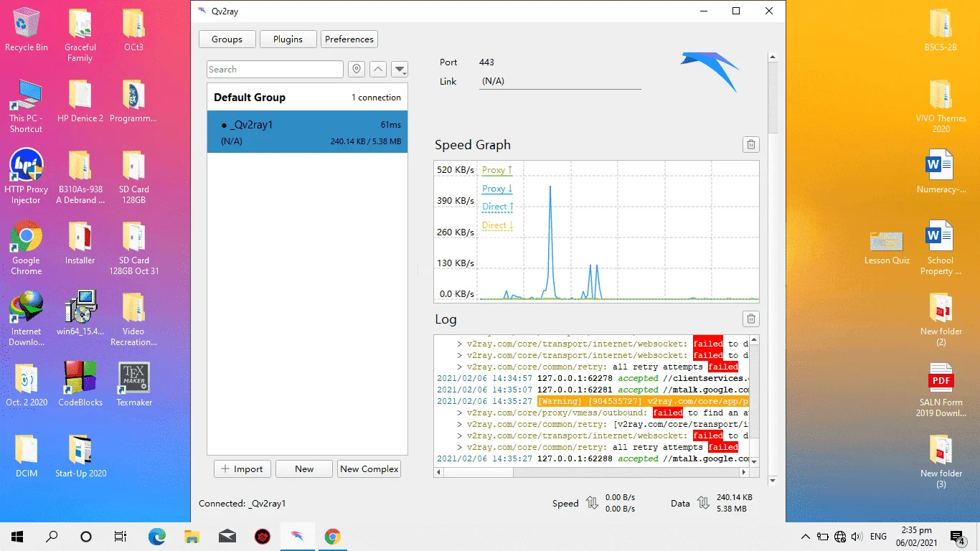
Task: Show hidden system tray icons
Action: [806, 536]
